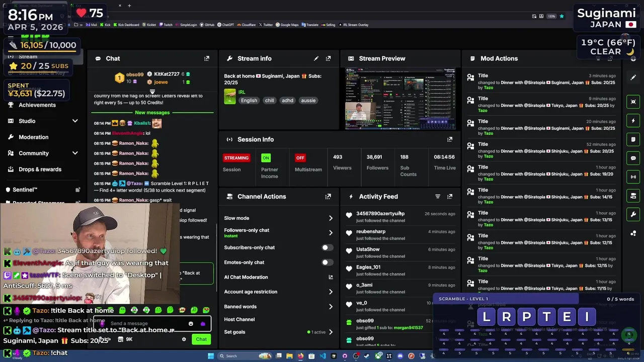Toggle chat bubble widget in right sidebar

tap(633, 158)
